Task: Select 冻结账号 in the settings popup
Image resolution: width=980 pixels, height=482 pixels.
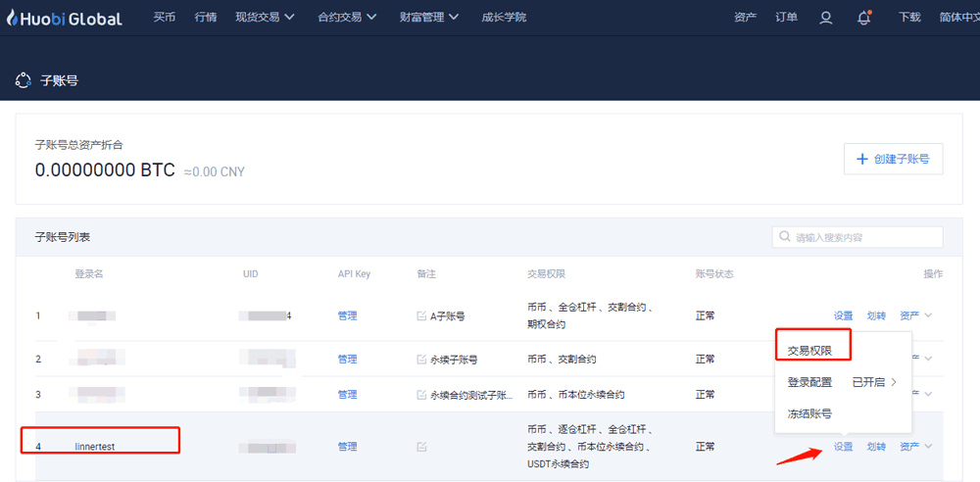Action: pos(809,413)
